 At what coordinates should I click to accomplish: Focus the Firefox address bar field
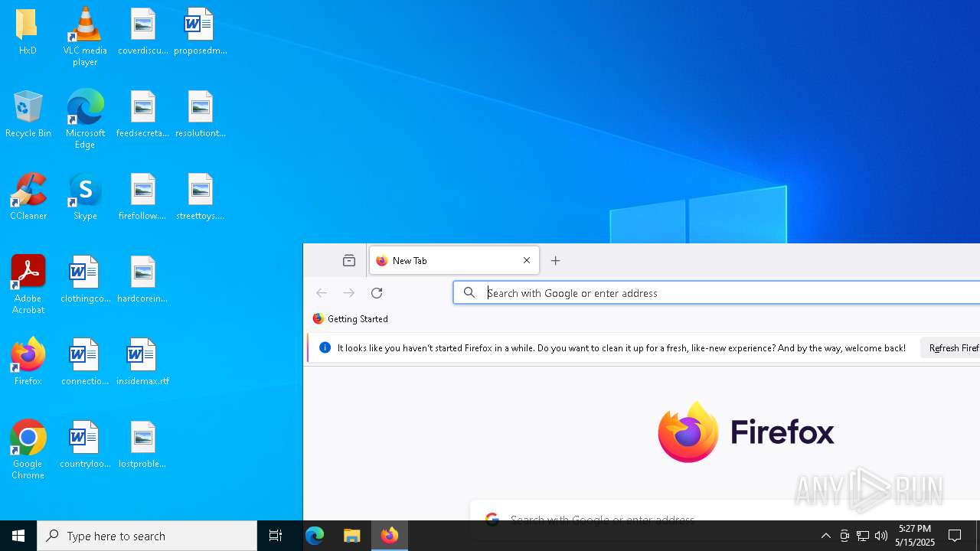[x=717, y=293]
